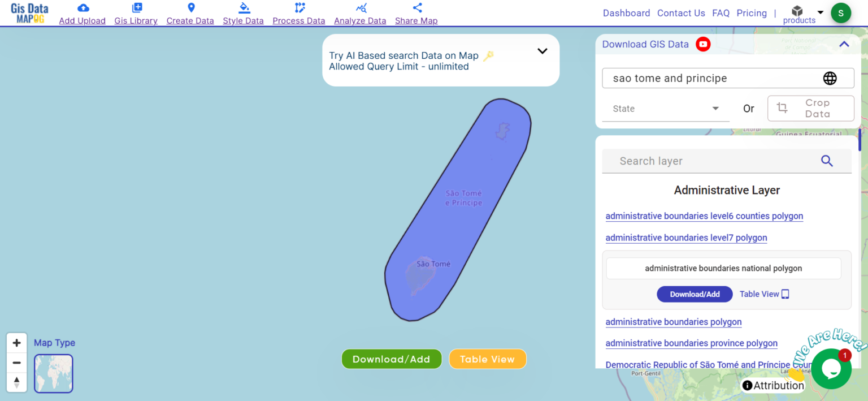Viewport: 868px width, 401px height.
Task: Click the green Download/Add button on the map
Action: point(391,359)
